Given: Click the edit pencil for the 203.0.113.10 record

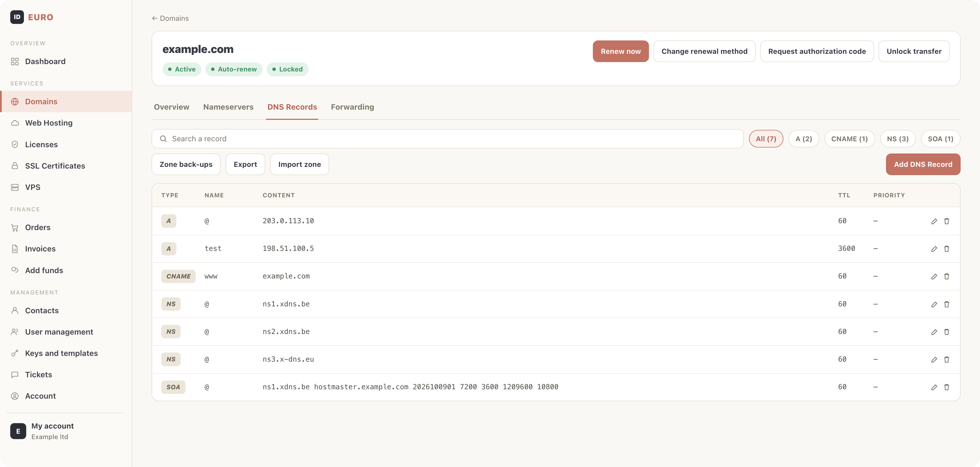Looking at the screenshot, I should point(934,221).
